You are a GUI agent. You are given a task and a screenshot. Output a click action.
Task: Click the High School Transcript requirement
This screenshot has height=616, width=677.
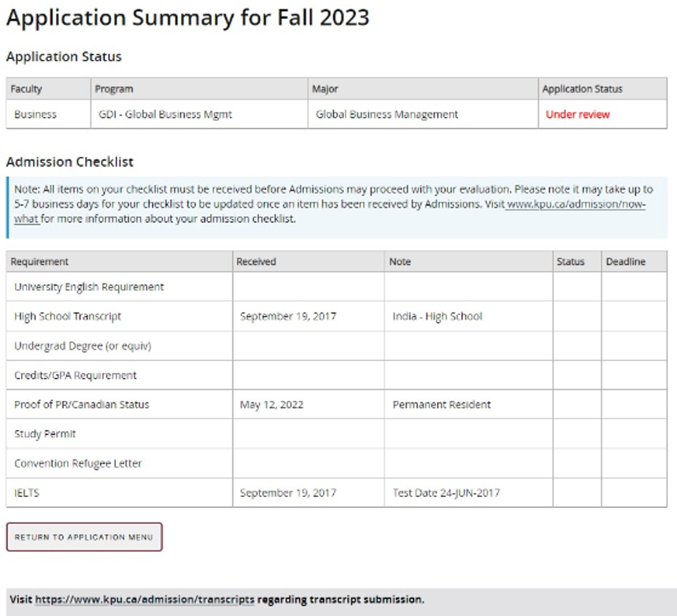68,316
